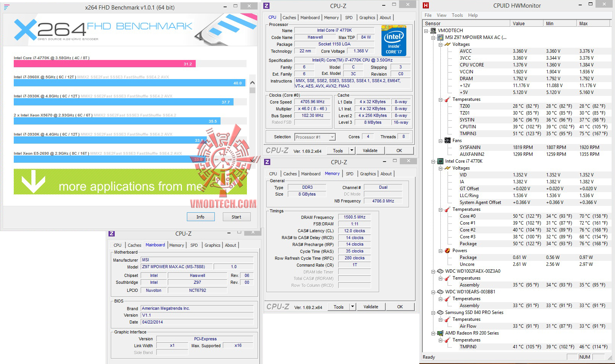Click the Temperatures icon under Samsung SSD 840 PRO
Screen dimensions: 615x364
point(447,319)
